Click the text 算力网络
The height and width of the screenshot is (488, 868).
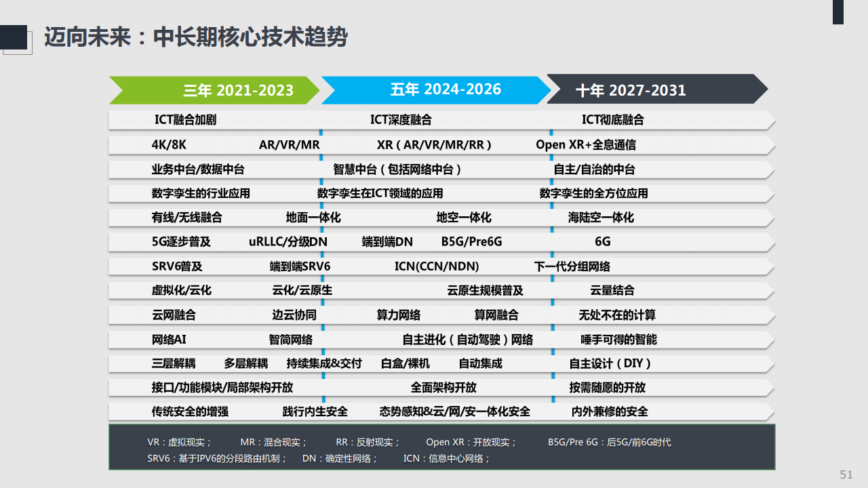click(399, 314)
